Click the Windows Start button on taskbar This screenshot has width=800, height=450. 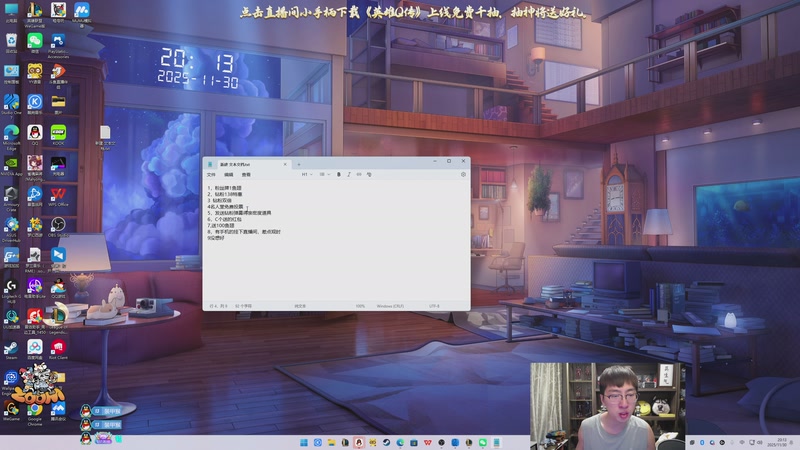coord(304,442)
